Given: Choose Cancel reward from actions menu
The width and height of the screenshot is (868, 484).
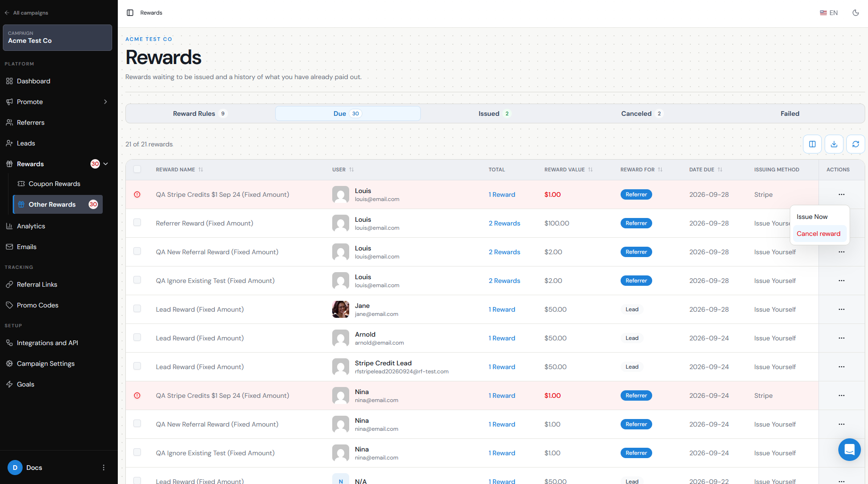Looking at the screenshot, I should click(x=819, y=234).
